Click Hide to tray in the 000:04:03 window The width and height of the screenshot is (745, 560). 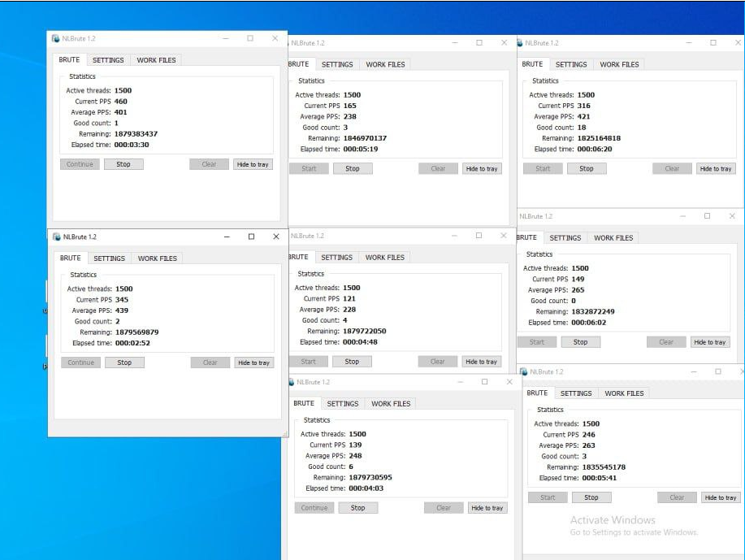tap(487, 508)
